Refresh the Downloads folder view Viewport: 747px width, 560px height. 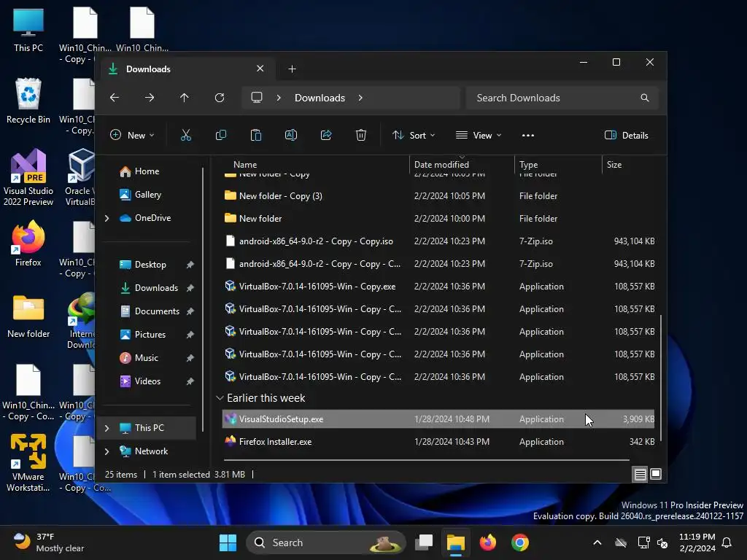(x=220, y=98)
